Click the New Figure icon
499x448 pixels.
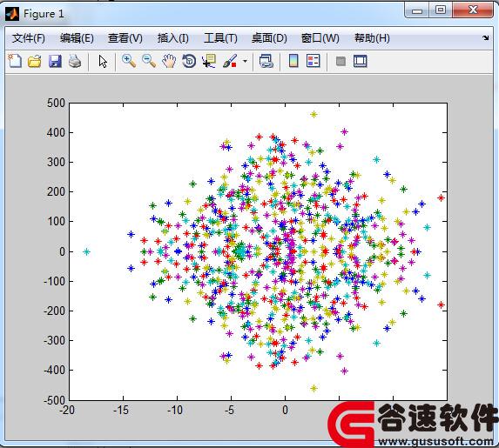coord(15,61)
